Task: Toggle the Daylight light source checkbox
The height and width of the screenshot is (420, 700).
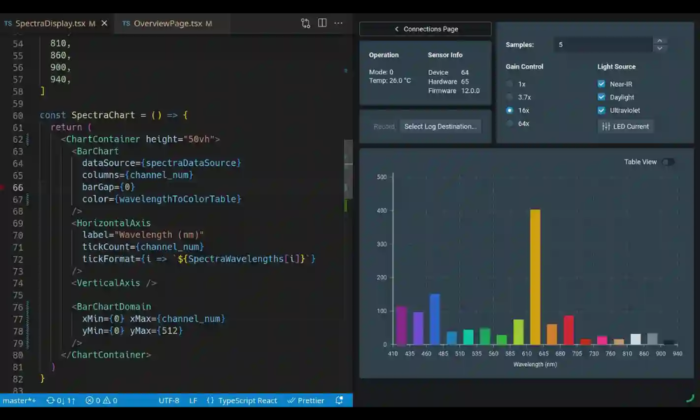Action: pyautogui.click(x=601, y=97)
